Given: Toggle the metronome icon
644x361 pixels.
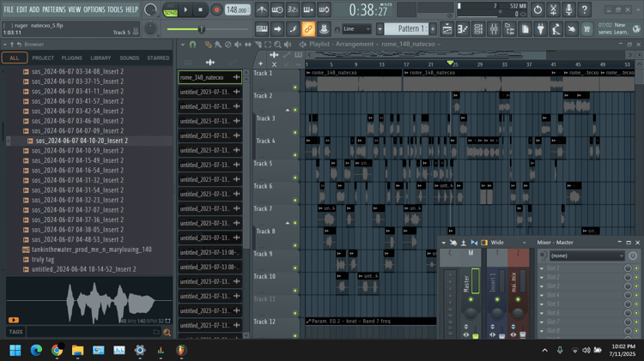Looking at the screenshot, I should coord(262,9).
